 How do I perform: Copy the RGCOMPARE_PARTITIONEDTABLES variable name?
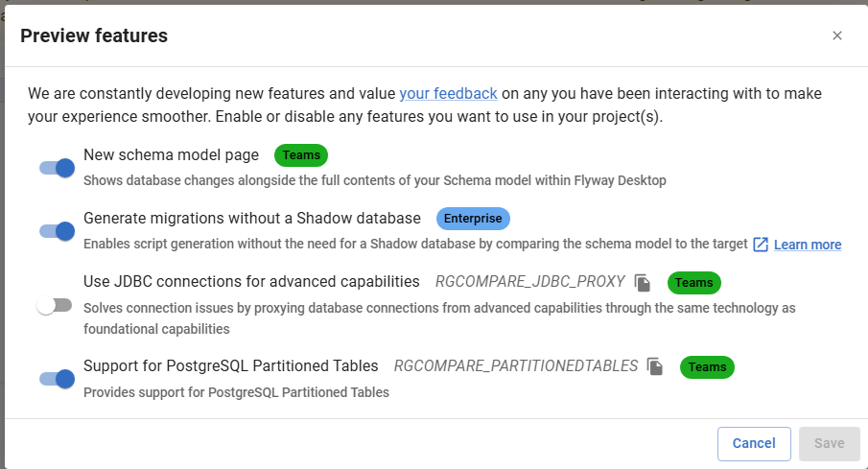tap(655, 366)
